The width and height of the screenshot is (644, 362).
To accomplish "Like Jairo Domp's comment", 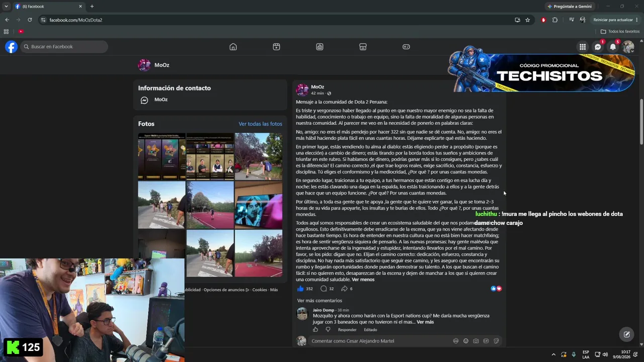I will click(x=315, y=330).
